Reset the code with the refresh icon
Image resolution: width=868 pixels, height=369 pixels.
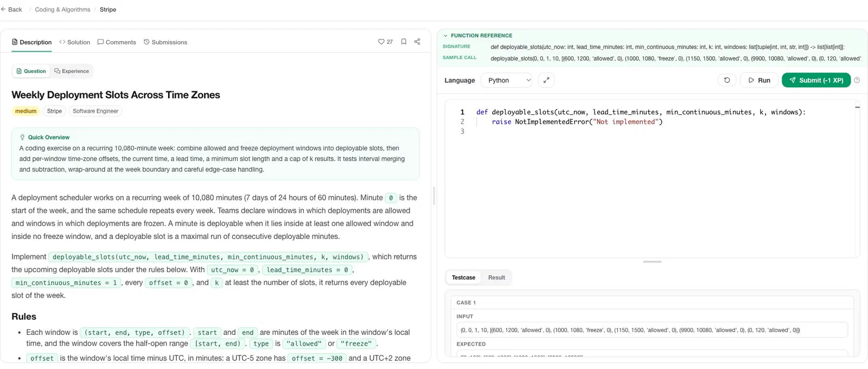(727, 80)
